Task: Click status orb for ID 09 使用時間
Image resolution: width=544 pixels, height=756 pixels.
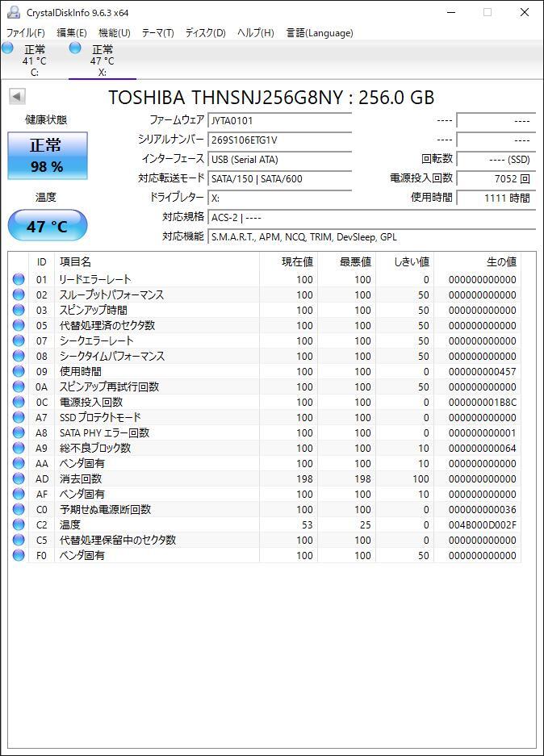Action: (x=19, y=371)
